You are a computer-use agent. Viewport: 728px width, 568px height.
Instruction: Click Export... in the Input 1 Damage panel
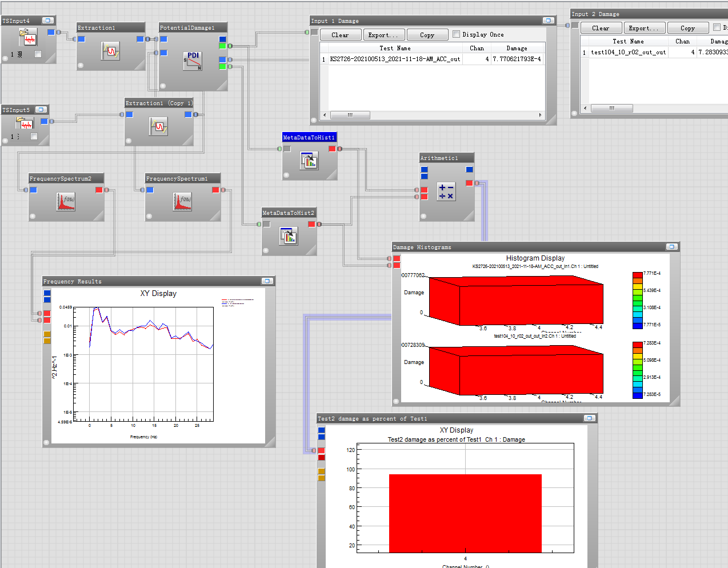coord(383,35)
